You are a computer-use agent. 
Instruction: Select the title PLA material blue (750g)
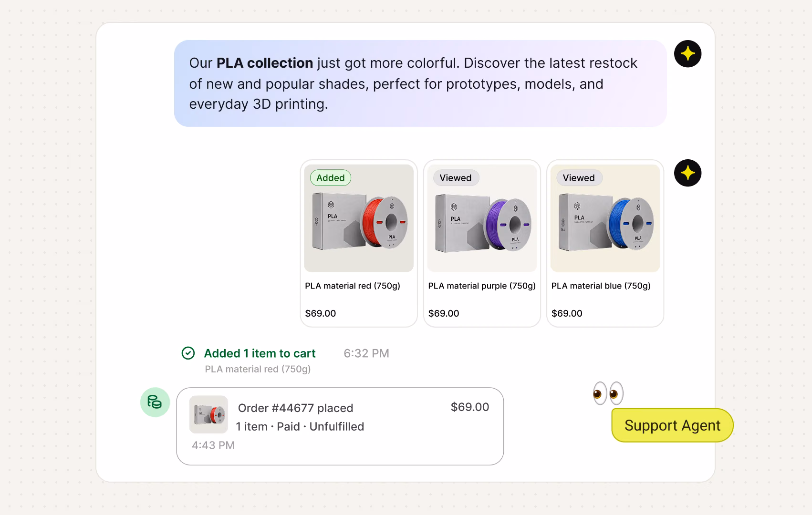(601, 286)
